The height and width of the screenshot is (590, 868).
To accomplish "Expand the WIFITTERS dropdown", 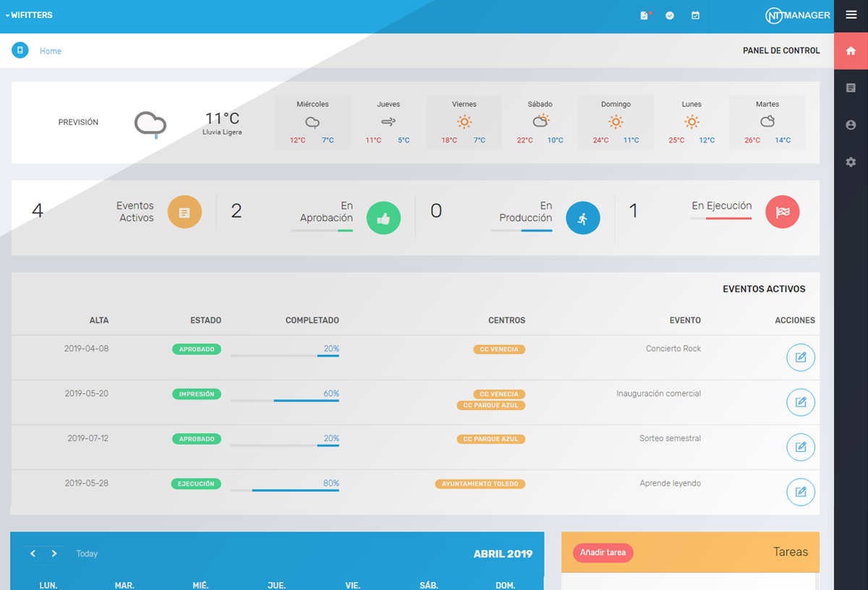I will (29, 15).
